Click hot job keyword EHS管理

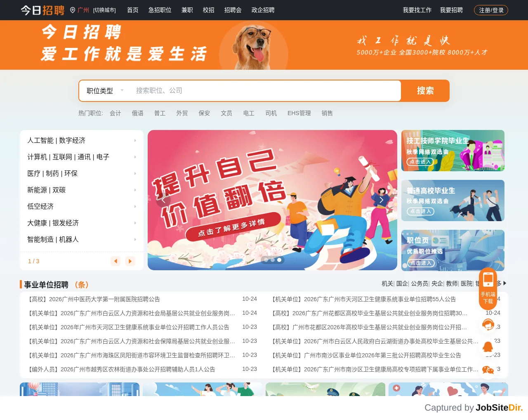(299, 113)
